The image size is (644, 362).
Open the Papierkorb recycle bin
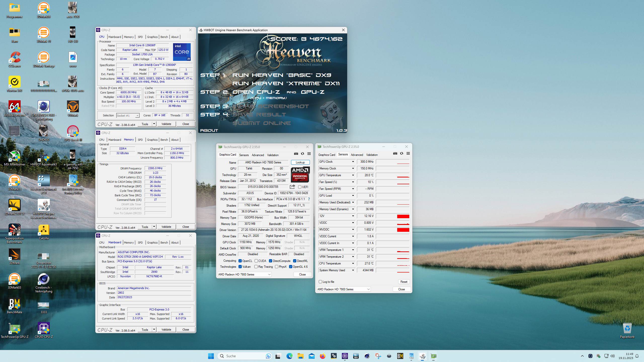(627, 331)
